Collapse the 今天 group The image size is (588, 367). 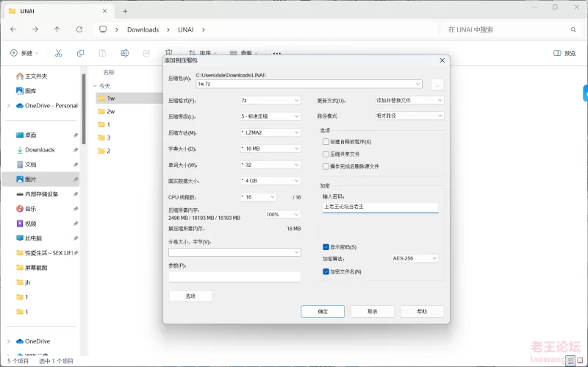tap(95, 86)
